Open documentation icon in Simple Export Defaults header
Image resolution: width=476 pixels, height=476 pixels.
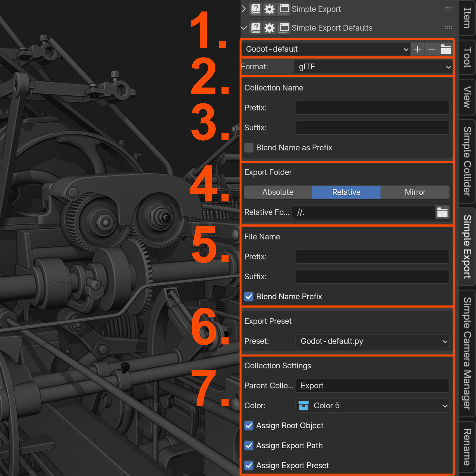click(256, 28)
